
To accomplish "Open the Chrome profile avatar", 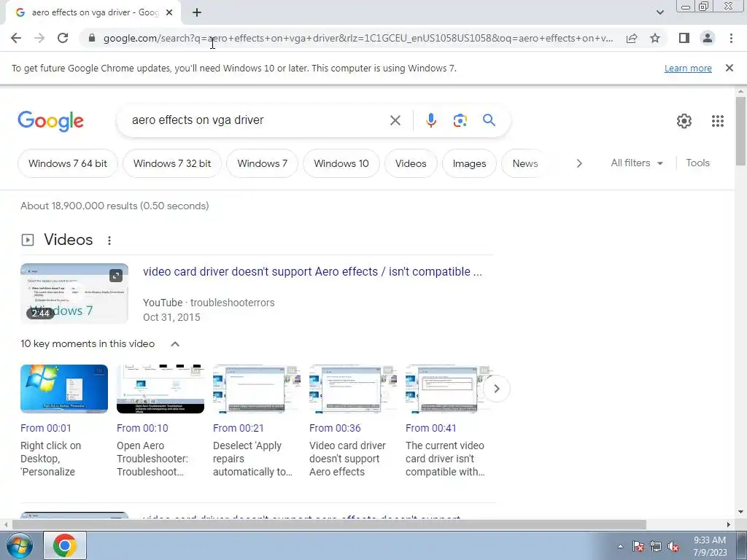I will [708, 38].
